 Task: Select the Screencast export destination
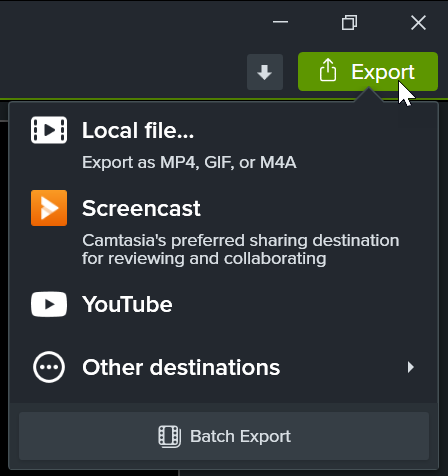click(x=223, y=228)
